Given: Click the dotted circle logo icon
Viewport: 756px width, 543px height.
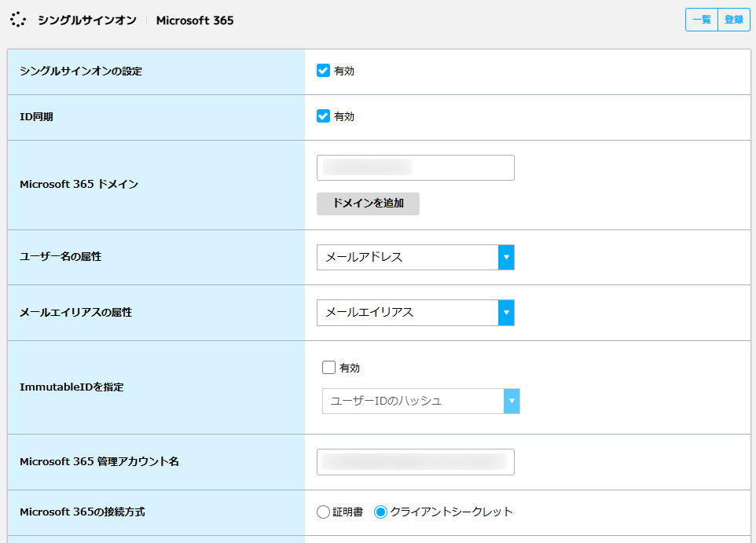Looking at the screenshot, I should pos(18,20).
